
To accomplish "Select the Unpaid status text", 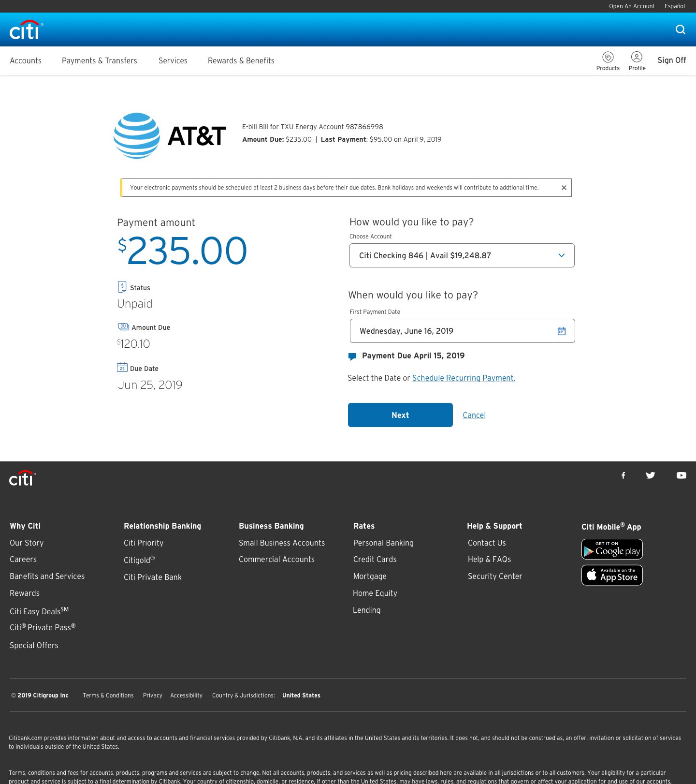I will tap(135, 304).
